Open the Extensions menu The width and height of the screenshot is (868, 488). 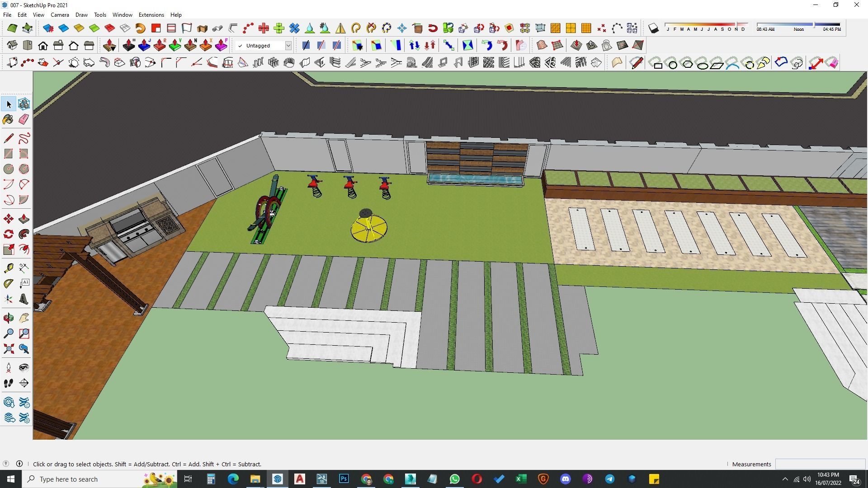point(151,15)
